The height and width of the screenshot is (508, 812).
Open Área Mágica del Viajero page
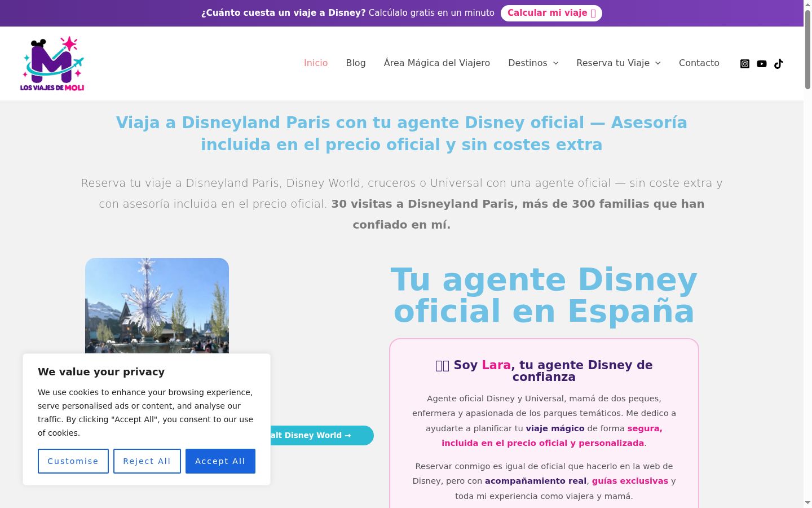[x=437, y=63]
